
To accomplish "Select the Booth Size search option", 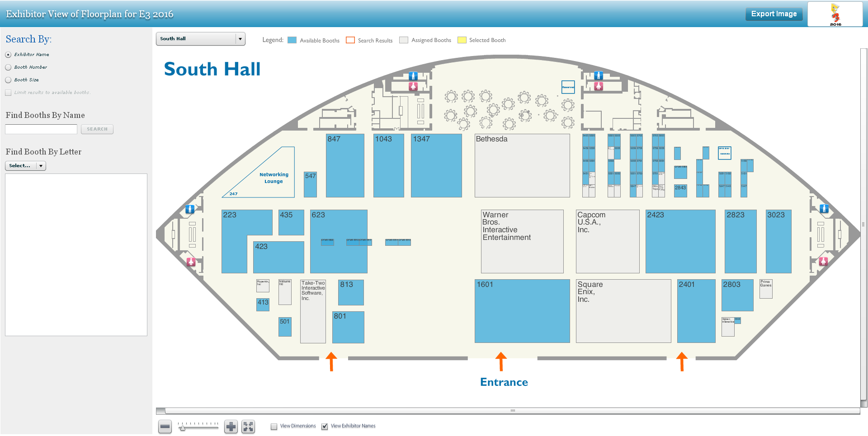I will 8,80.
